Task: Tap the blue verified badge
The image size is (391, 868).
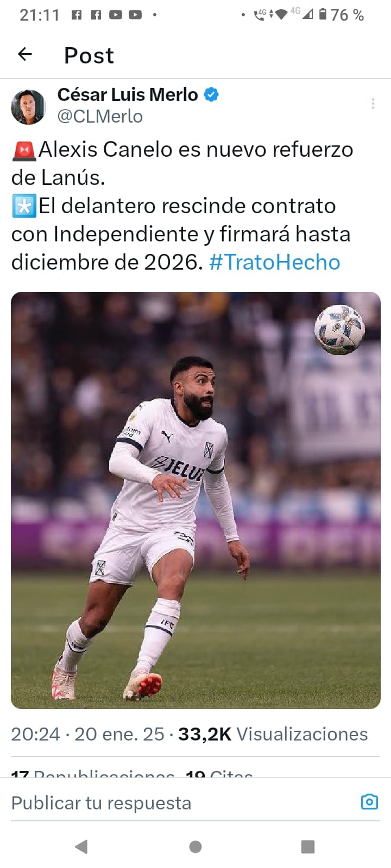Action: click(x=211, y=95)
